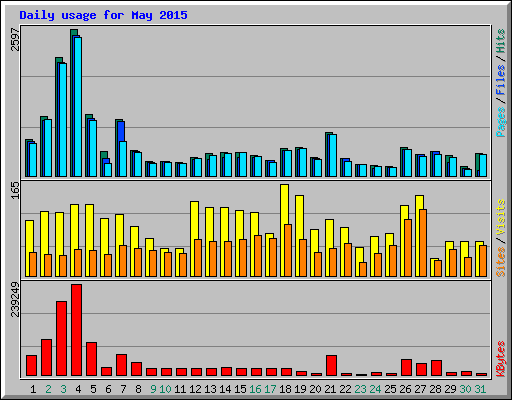Click day 23 on the x-axis

(x=360, y=389)
